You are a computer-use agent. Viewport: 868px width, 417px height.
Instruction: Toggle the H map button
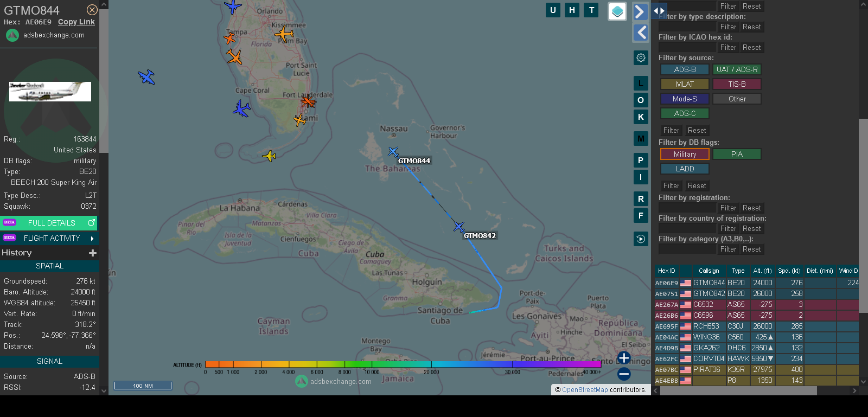(x=572, y=10)
